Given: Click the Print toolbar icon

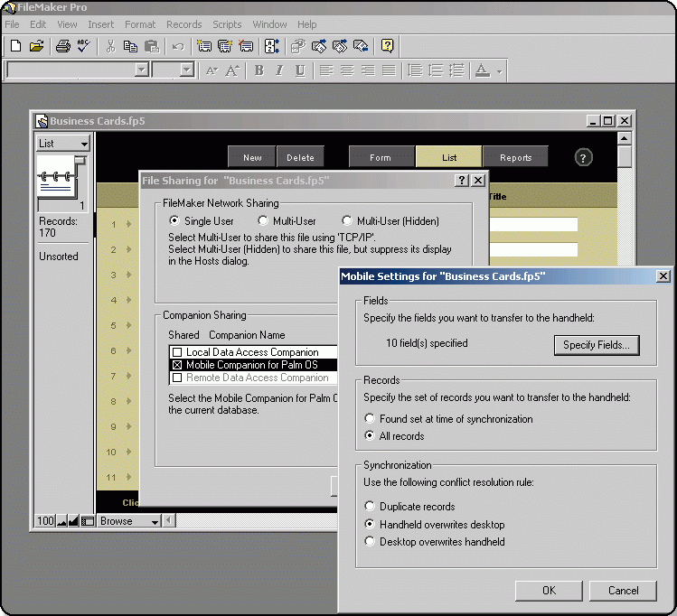Looking at the screenshot, I should coord(63,46).
